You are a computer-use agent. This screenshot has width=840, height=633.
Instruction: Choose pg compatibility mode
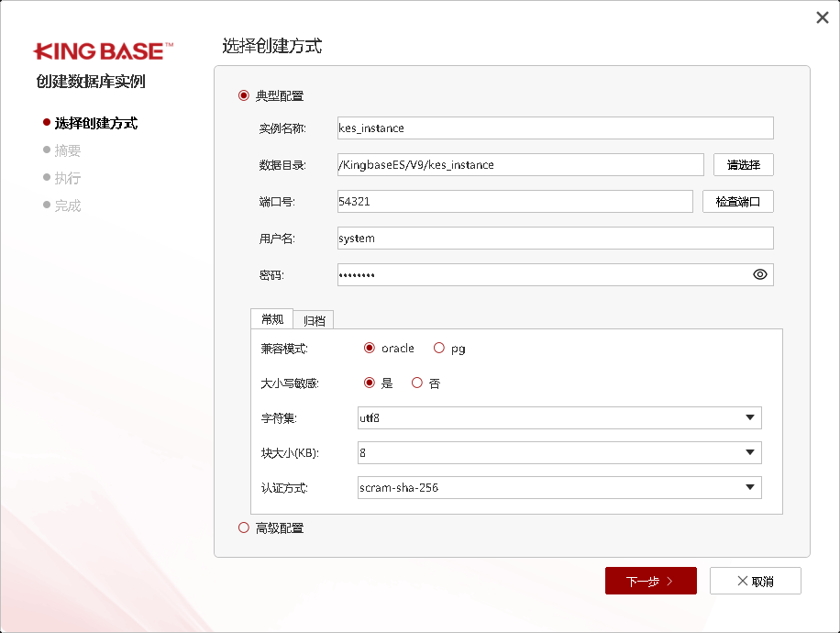(x=439, y=348)
